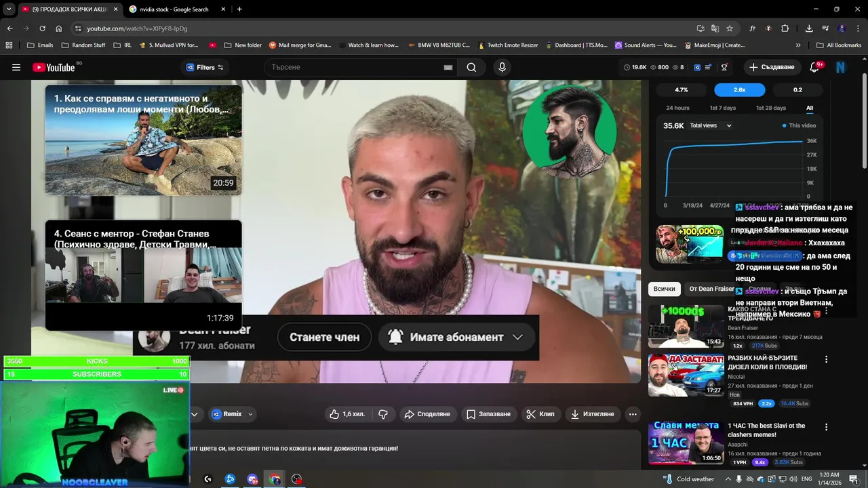Open the browser home page button

pyautogui.click(x=59, y=28)
